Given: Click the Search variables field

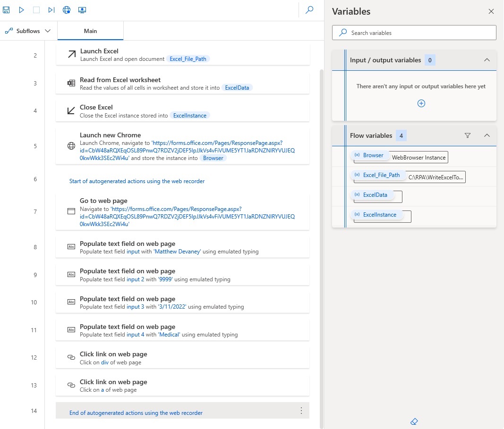Looking at the screenshot, I should click(414, 33).
